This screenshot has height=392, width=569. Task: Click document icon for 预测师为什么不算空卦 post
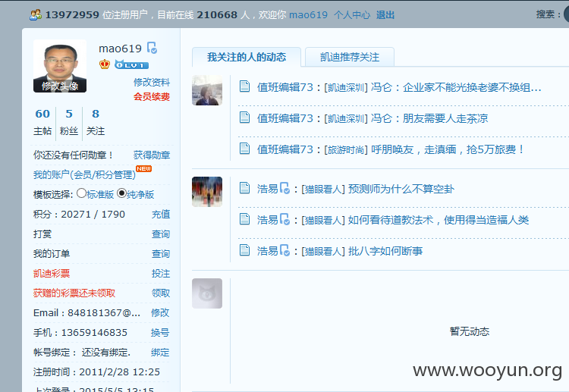(x=244, y=188)
